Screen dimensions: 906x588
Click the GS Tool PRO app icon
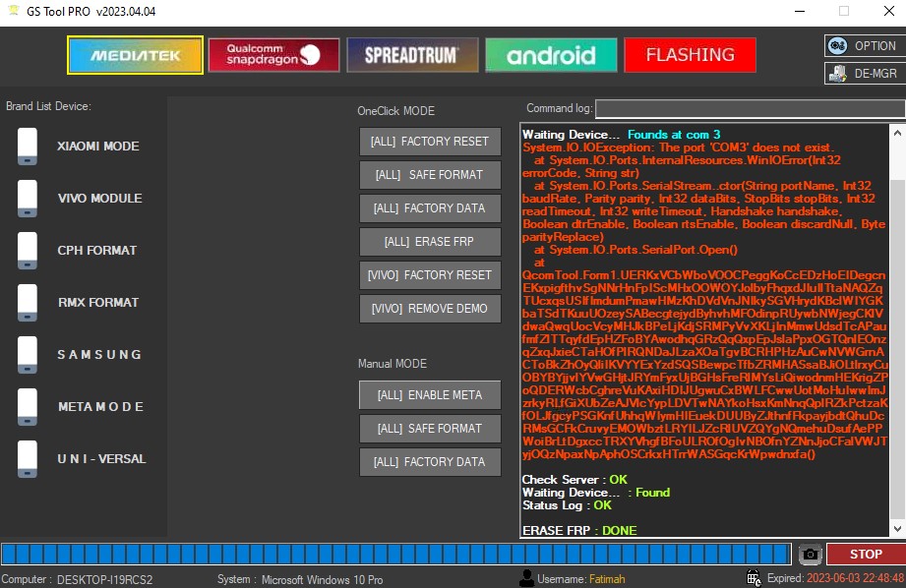(14, 11)
